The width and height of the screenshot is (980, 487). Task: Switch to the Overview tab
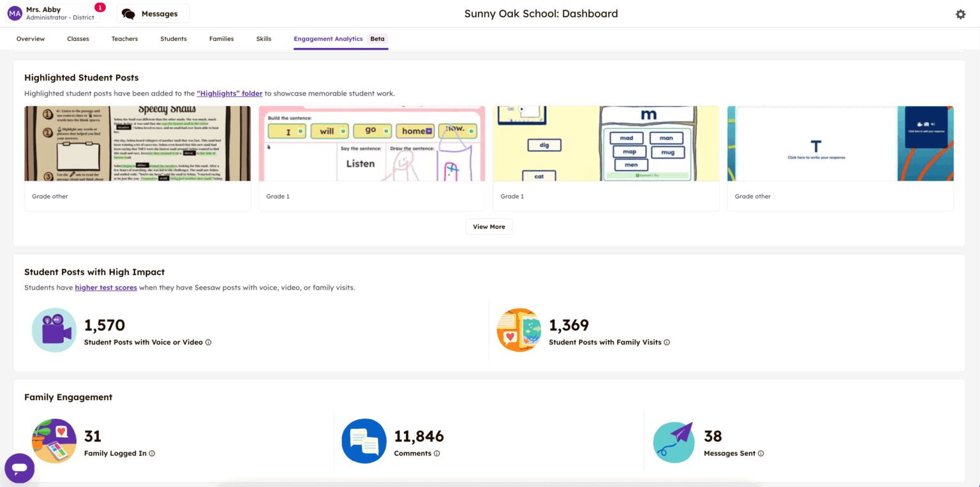[30, 39]
